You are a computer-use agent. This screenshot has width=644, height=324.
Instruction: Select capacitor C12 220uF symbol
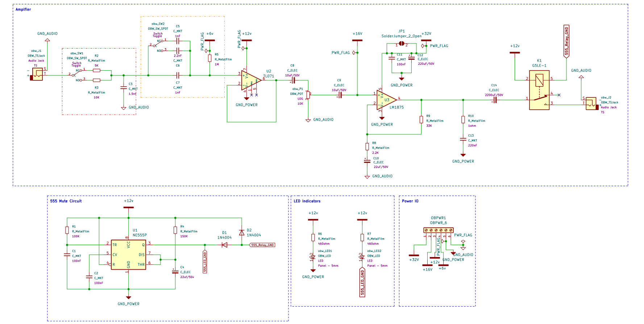411,58
